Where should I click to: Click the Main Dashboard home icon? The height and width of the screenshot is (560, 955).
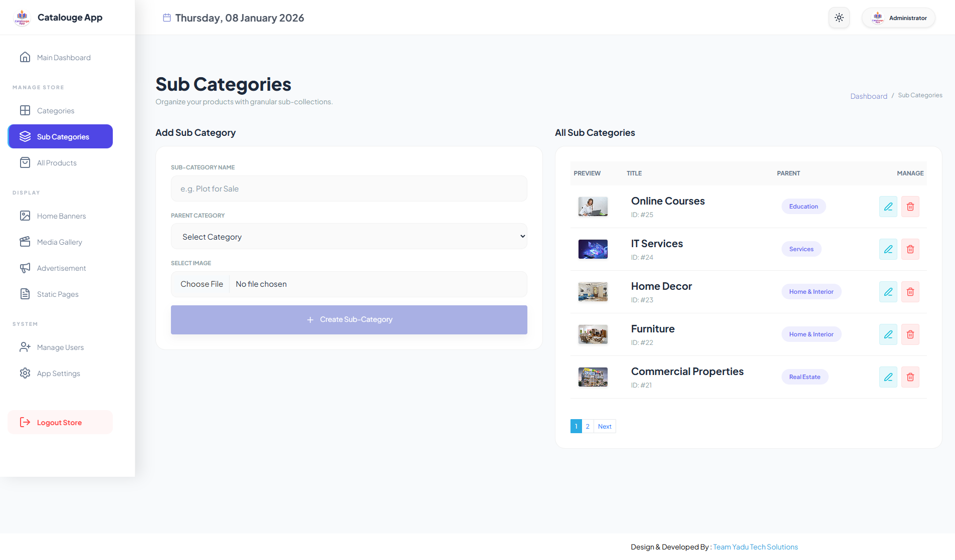pos(25,57)
